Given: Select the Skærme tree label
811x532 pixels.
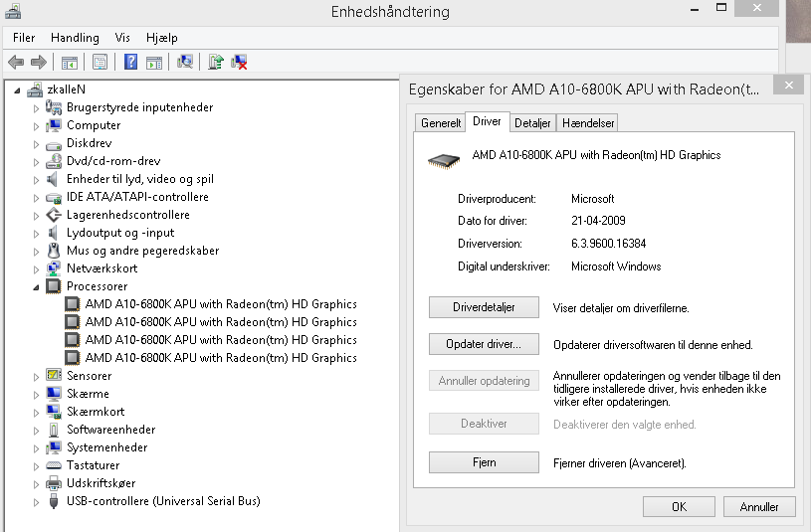Looking at the screenshot, I should point(88,394).
